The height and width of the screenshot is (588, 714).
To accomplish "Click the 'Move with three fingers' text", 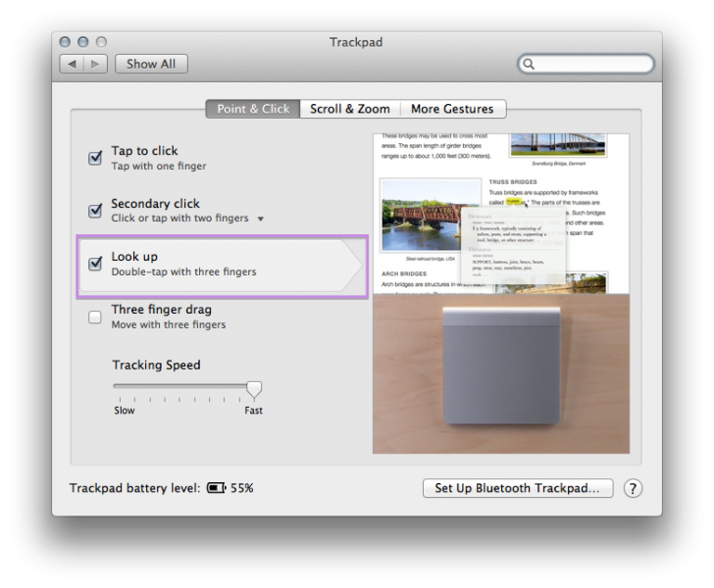I will 169,324.
